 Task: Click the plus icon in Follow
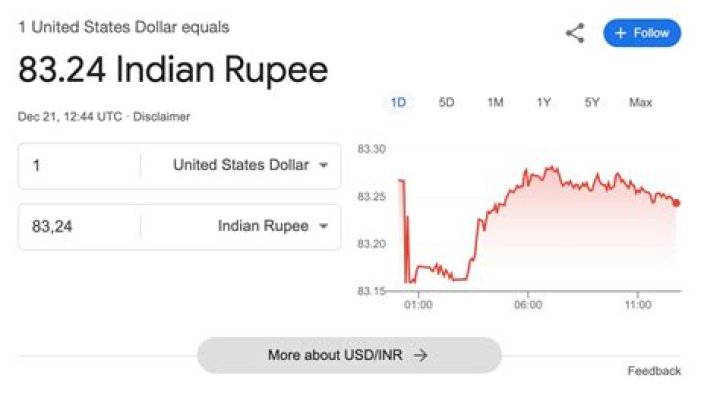coord(620,33)
